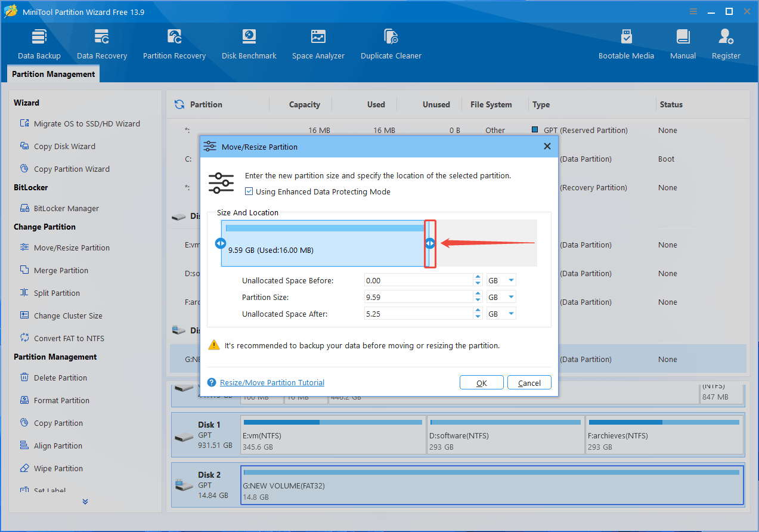Switch to the Partition Management tab
This screenshot has width=759, height=532.
coord(54,74)
